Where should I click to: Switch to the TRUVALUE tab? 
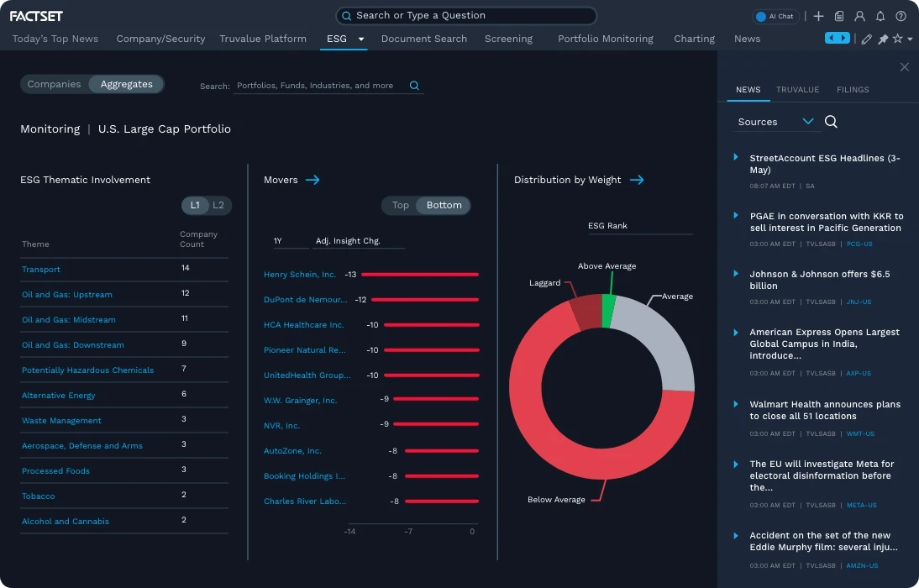click(x=797, y=90)
